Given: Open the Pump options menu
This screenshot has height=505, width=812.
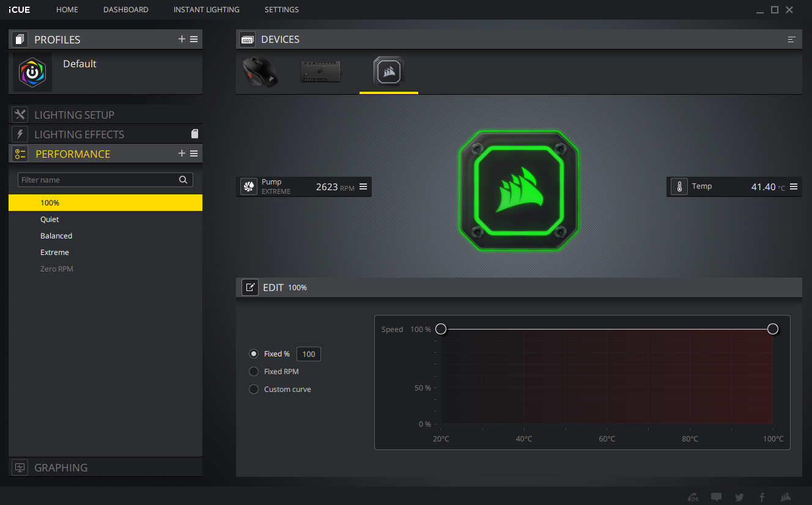Looking at the screenshot, I should [363, 186].
